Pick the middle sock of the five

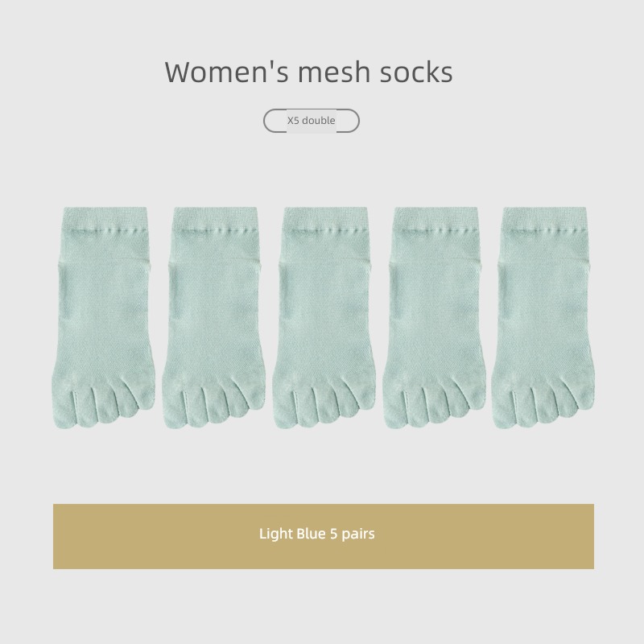[324, 317]
